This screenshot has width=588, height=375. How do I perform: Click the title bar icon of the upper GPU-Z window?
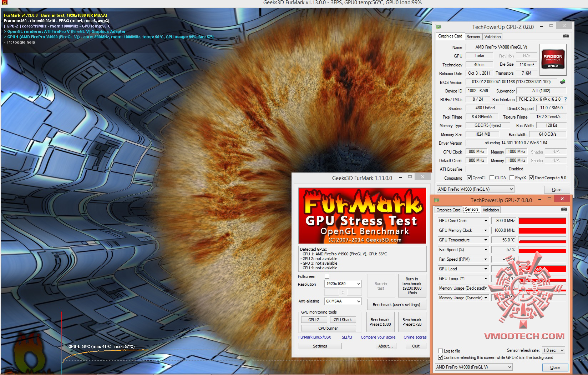click(x=438, y=27)
